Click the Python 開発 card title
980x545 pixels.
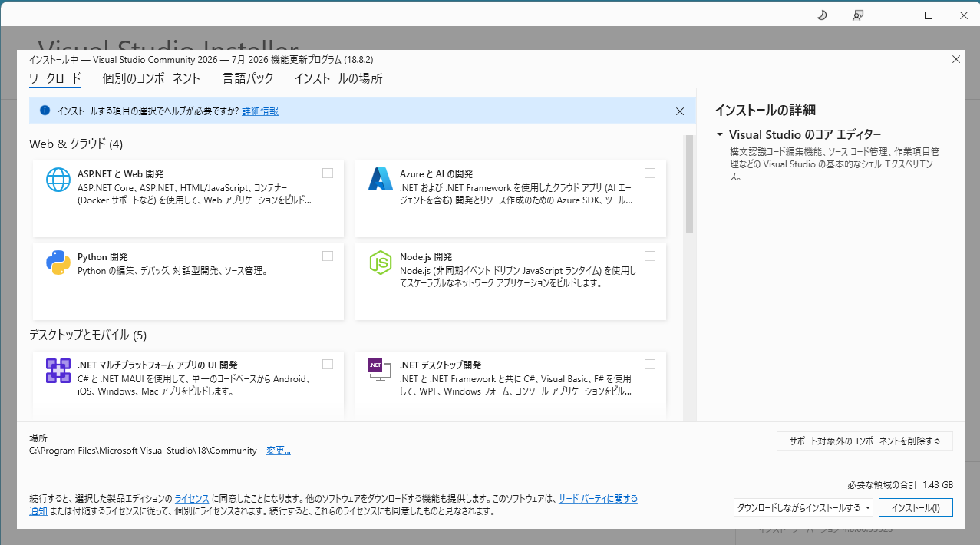click(103, 257)
